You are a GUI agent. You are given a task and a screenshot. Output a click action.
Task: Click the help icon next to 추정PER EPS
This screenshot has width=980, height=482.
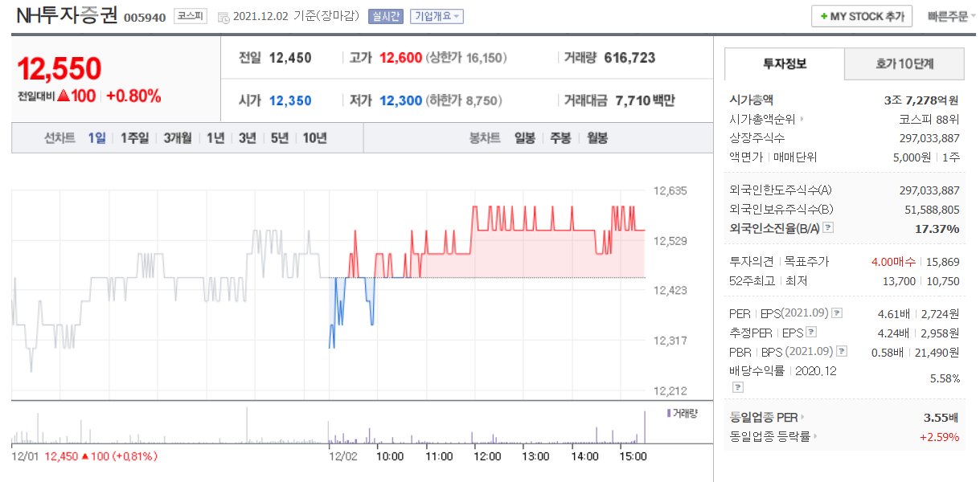point(811,332)
